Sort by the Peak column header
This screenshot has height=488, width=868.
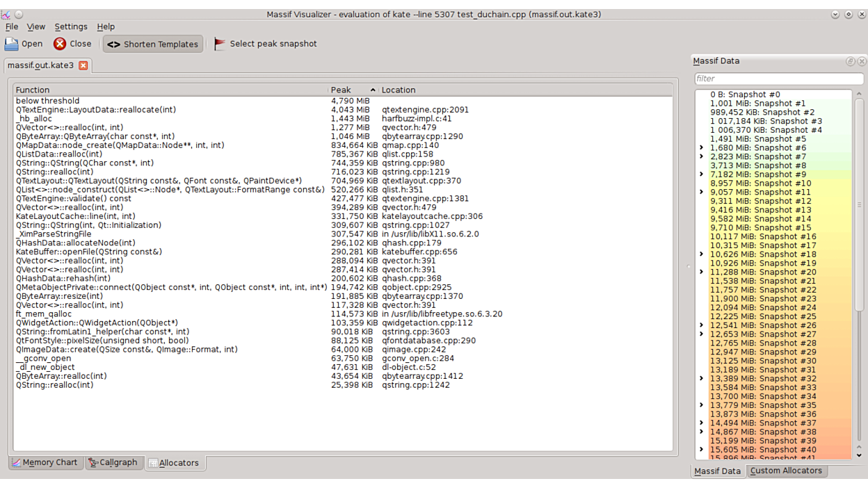(x=351, y=90)
